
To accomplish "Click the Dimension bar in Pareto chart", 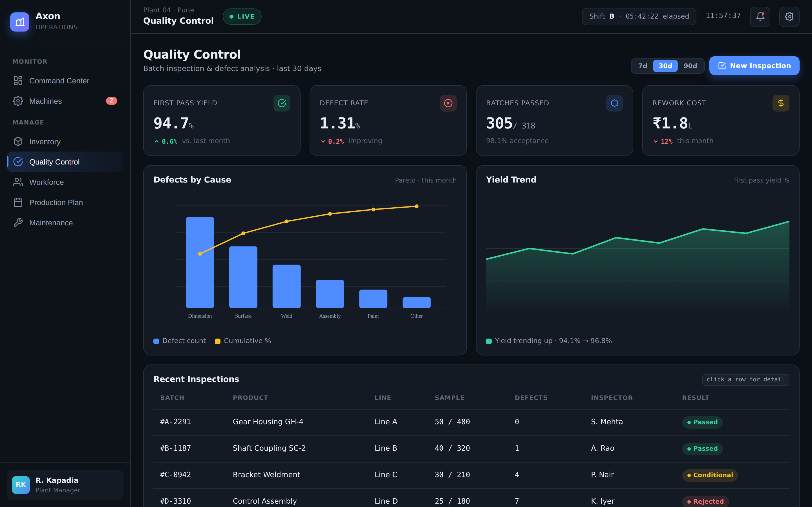I will click(200, 262).
